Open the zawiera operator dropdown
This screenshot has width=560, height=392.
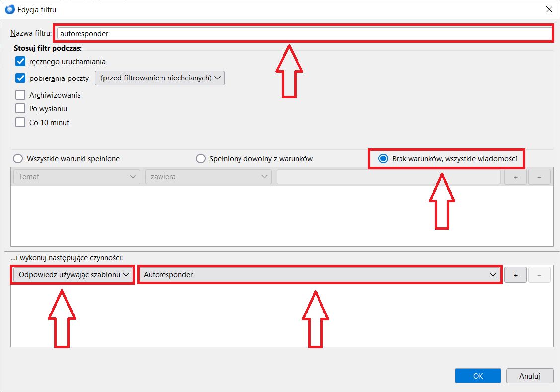coord(208,177)
